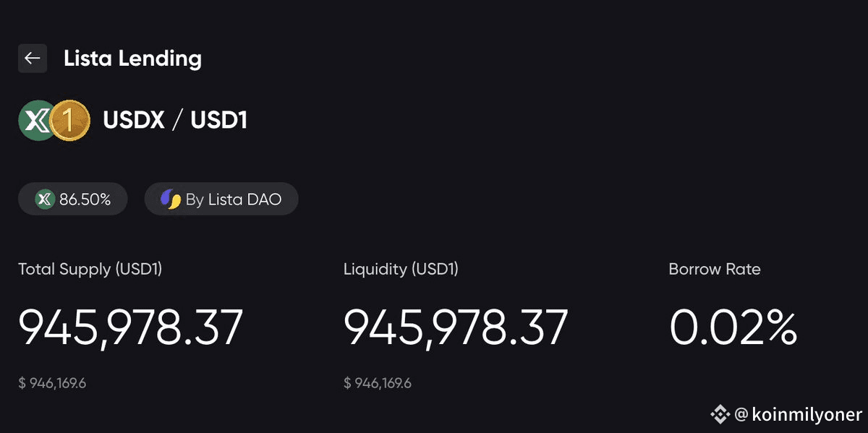The image size is (868, 433).
Task: Click the dollar amount under Liquidity
Action: coord(378,383)
